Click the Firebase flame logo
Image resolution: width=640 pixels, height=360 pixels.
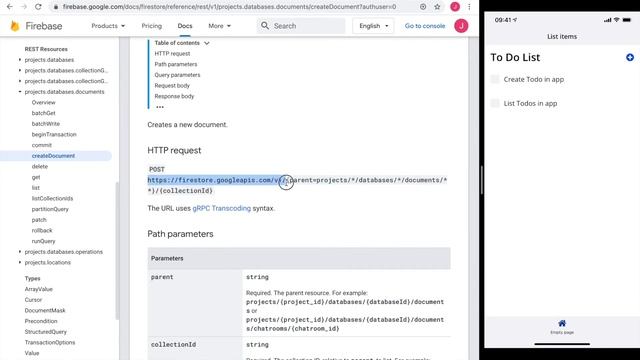coord(15,26)
